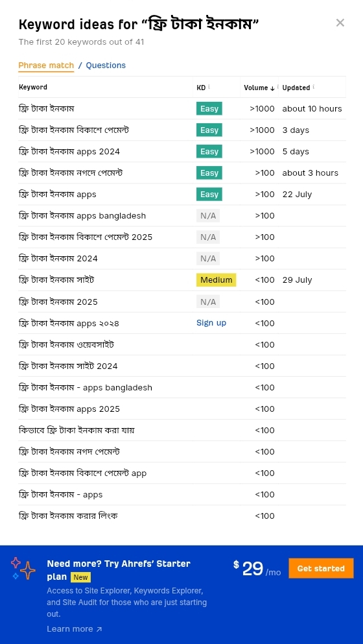363x644 pixels.
Task: Click the Volume column info icon
Action: [x=278, y=87]
